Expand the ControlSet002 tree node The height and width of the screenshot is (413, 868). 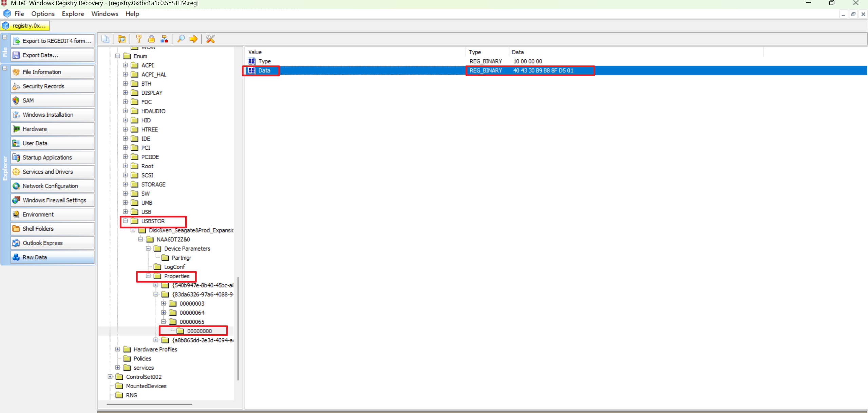(110, 377)
